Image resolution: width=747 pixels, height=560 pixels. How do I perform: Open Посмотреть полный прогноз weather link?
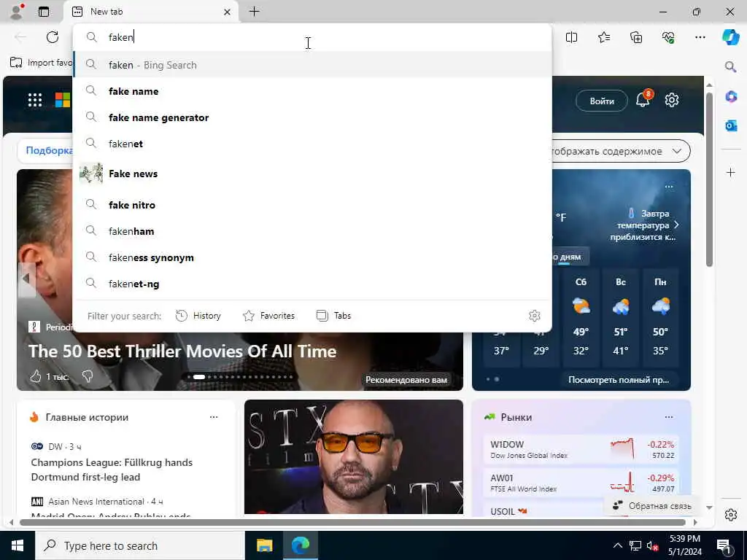[x=619, y=379]
